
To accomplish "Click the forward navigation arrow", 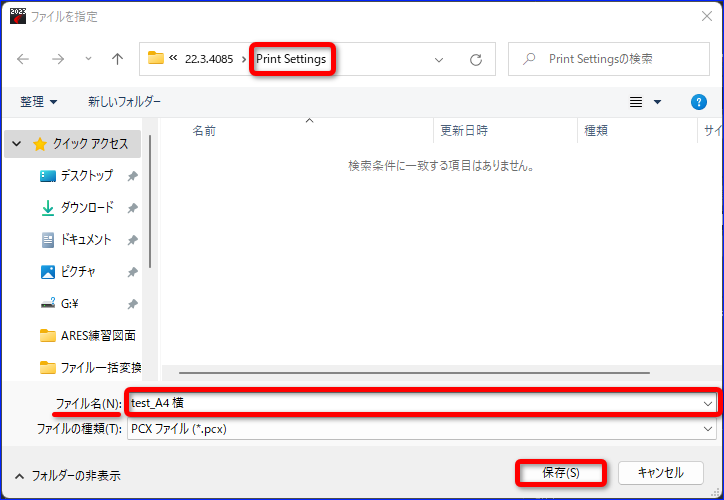I will point(58,59).
